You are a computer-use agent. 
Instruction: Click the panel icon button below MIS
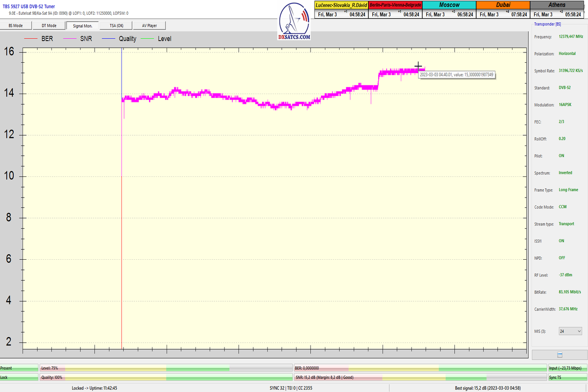pyautogui.click(x=560, y=355)
